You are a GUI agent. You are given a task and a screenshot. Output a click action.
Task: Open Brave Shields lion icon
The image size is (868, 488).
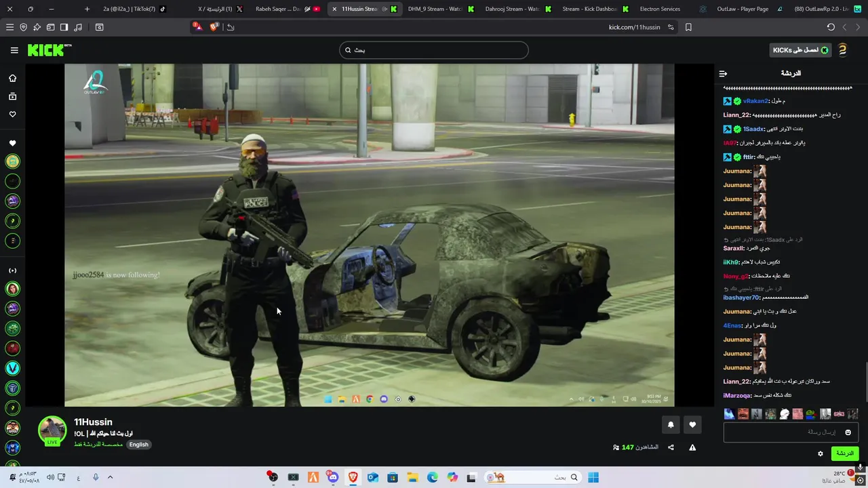point(214,27)
